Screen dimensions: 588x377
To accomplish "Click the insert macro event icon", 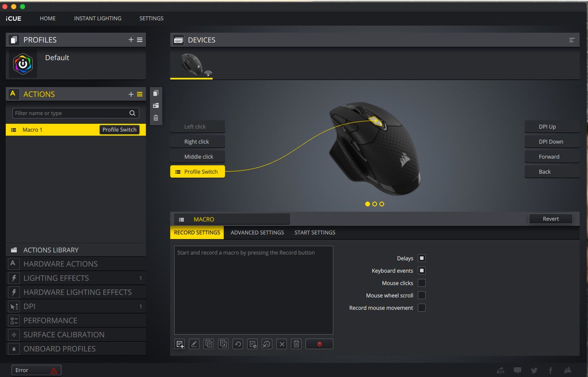I will (x=180, y=344).
